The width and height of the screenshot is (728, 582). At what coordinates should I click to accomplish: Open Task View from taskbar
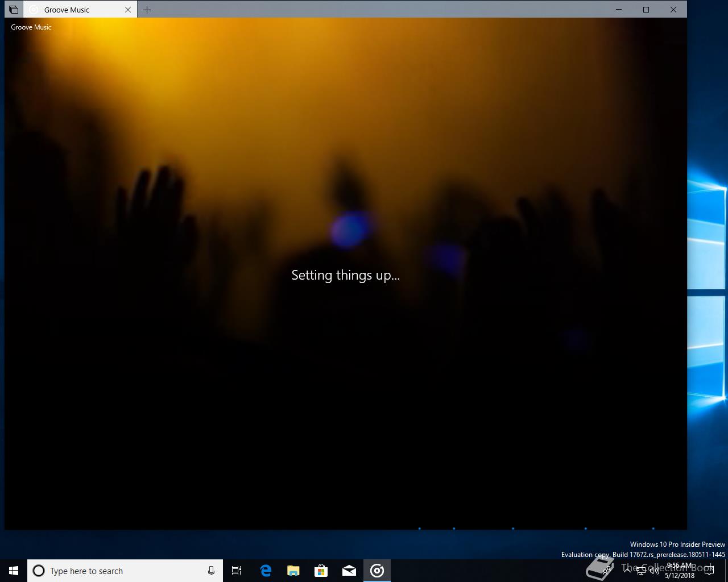click(x=237, y=571)
